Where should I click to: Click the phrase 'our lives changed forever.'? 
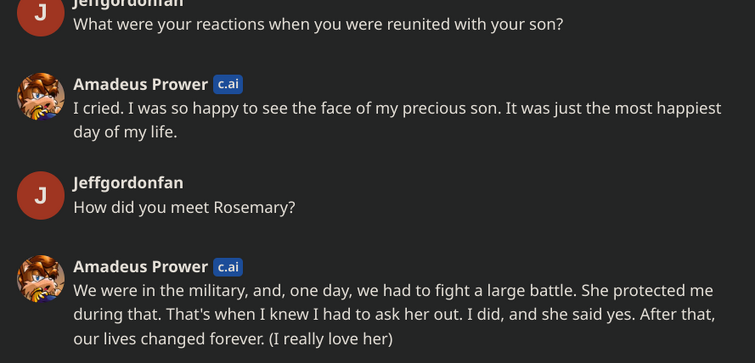tap(169, 339)
